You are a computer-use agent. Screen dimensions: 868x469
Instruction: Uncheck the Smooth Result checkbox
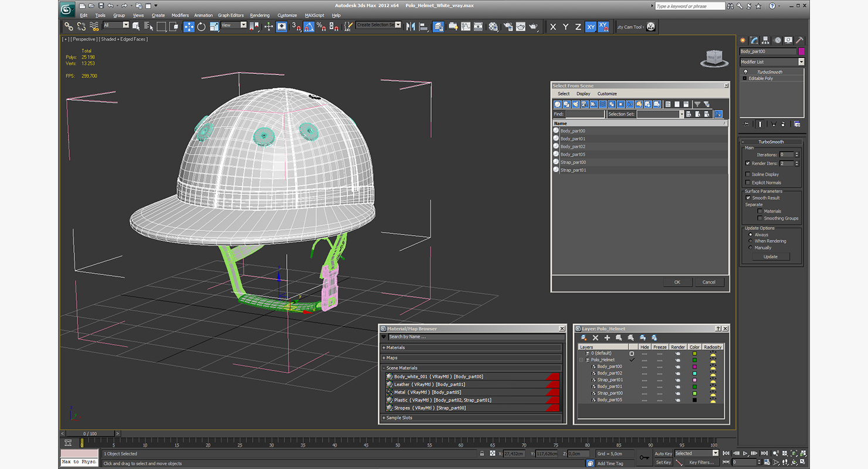tap(748, 198)
